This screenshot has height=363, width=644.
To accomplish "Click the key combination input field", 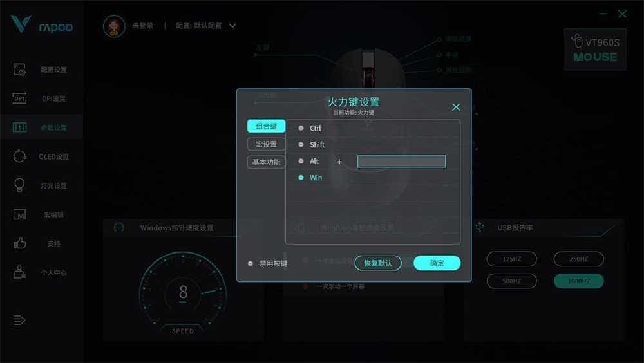I will 401,162.
